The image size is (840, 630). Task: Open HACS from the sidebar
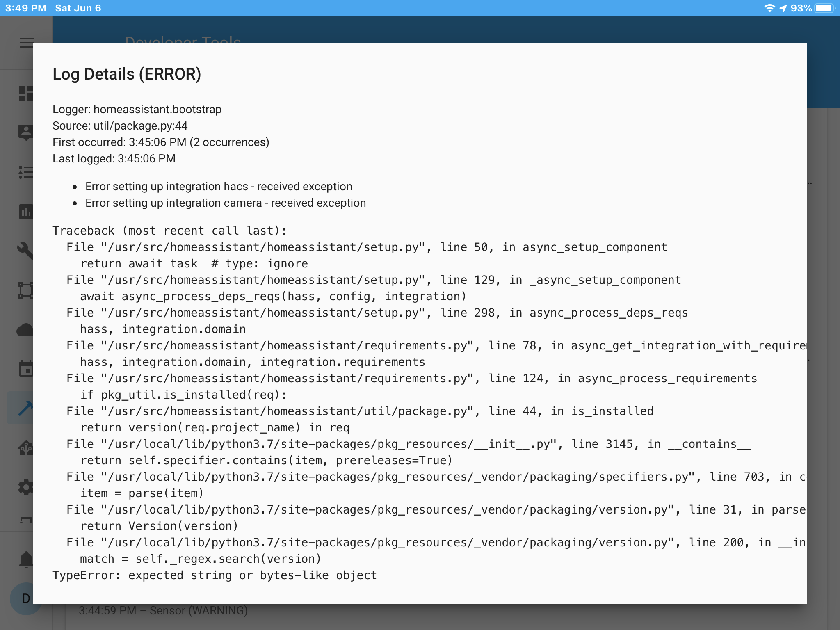tap(27, 447)
